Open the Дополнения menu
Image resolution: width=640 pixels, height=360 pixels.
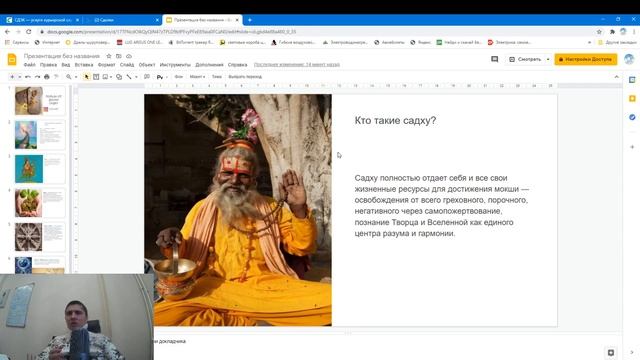pyautogui.click(x=209, y=65)
